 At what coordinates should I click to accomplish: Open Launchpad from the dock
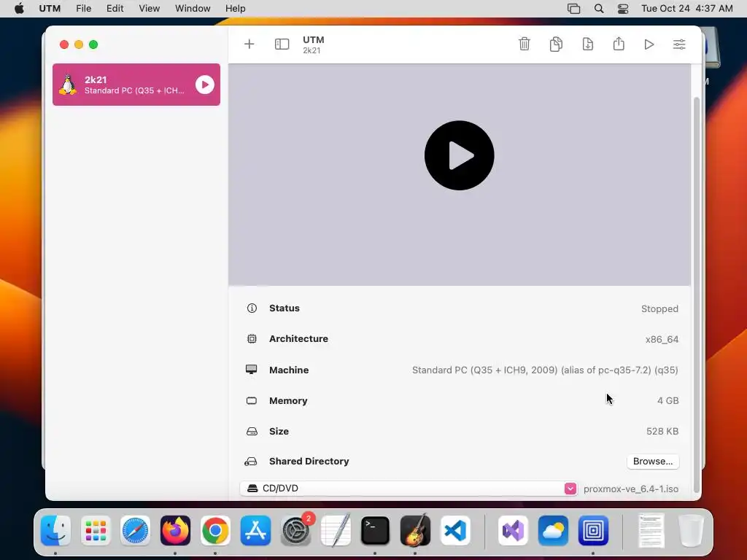96,531
